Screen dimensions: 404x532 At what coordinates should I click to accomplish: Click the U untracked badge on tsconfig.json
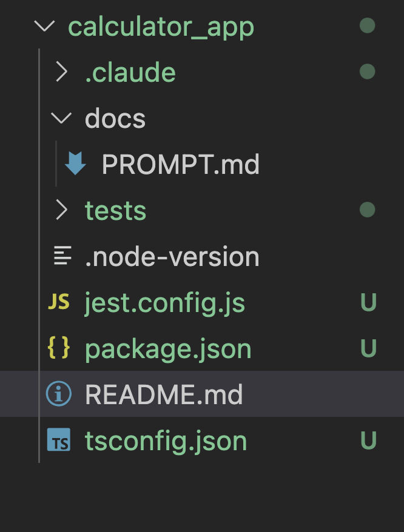[x=368, y=440]
